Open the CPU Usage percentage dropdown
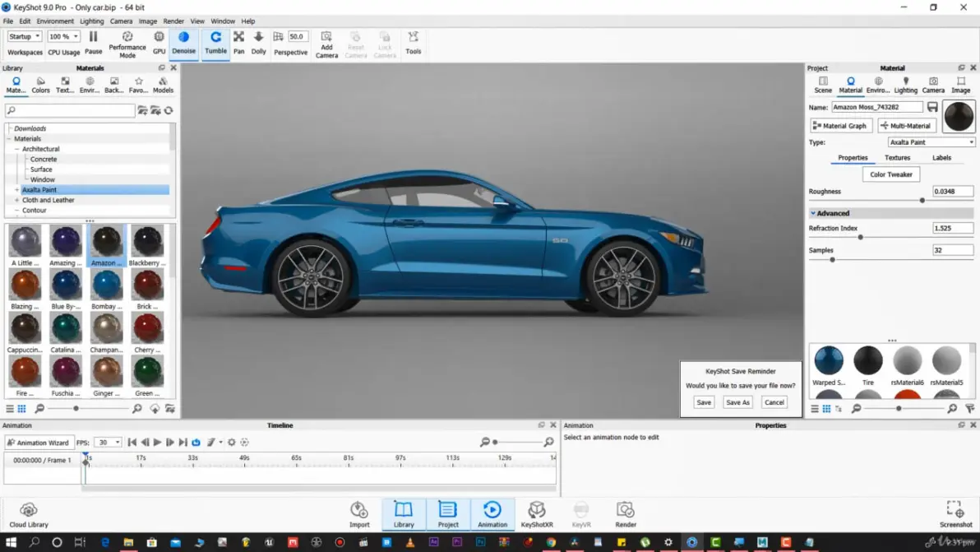This screenshot has width=980, height=552. point(64,36)
